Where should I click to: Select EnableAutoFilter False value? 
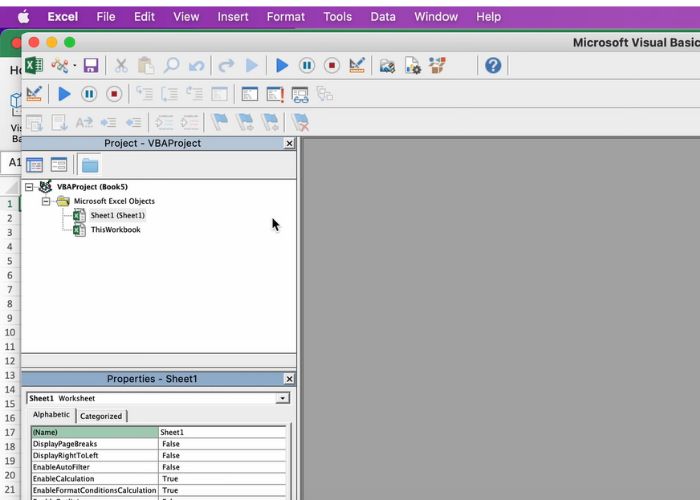[222, 467]
